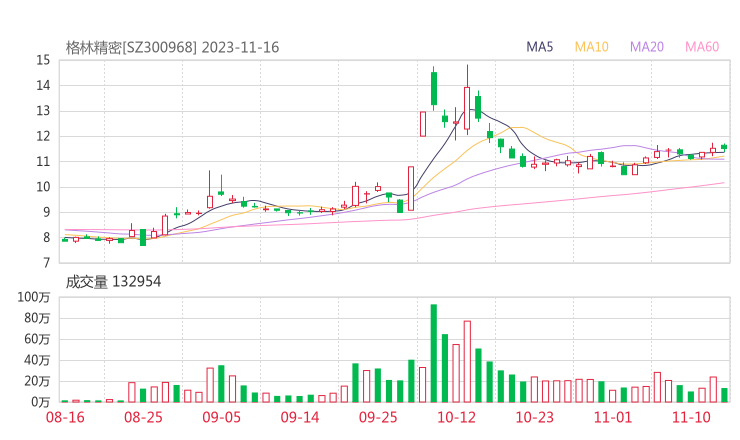Click the 80万 volume axis label
The width and height of the screenshot is (740, 440).
pos(37,318)
